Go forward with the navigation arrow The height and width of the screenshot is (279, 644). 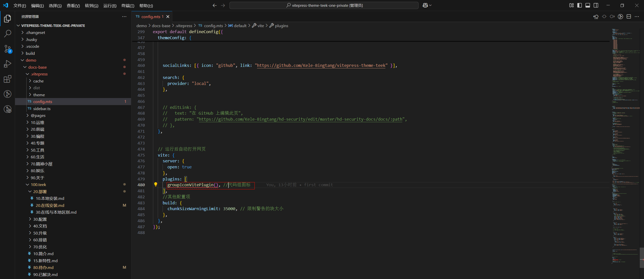223,5
